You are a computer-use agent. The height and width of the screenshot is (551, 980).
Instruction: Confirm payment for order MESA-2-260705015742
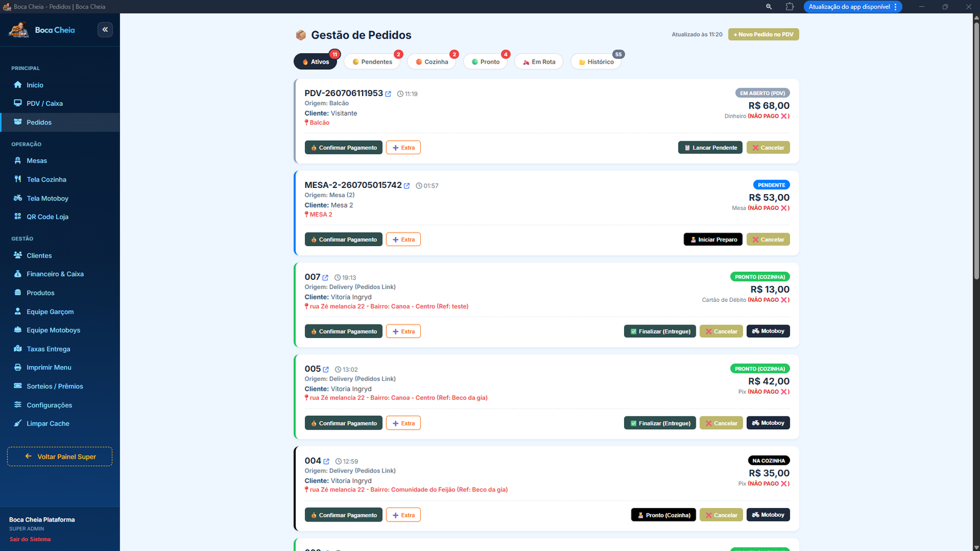click(x=344, y=239)
